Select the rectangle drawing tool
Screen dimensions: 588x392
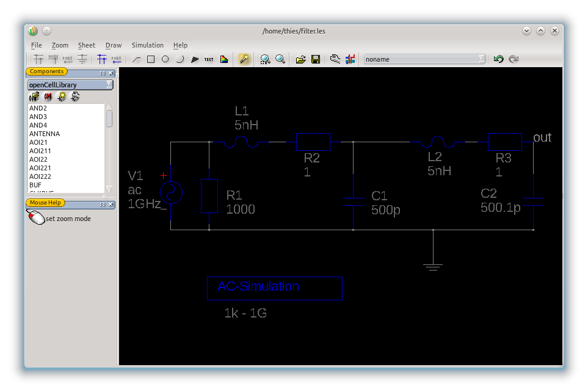(151, 59)
